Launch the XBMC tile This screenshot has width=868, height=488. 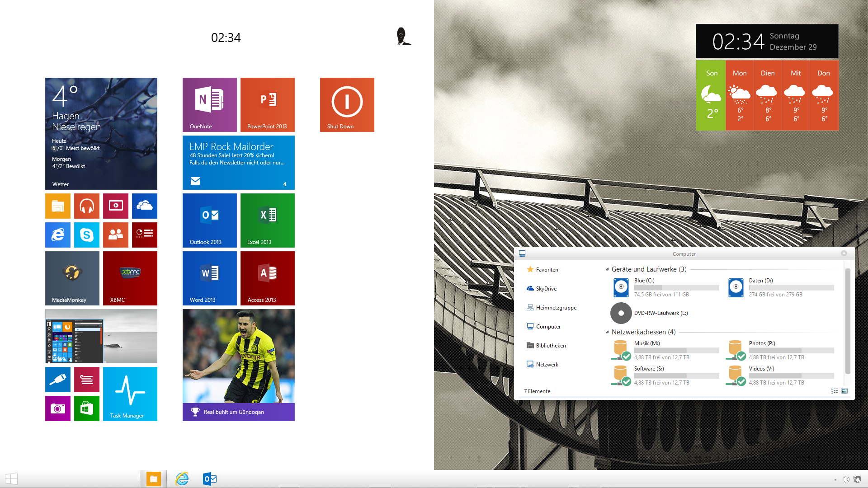(x=130, y=278)
